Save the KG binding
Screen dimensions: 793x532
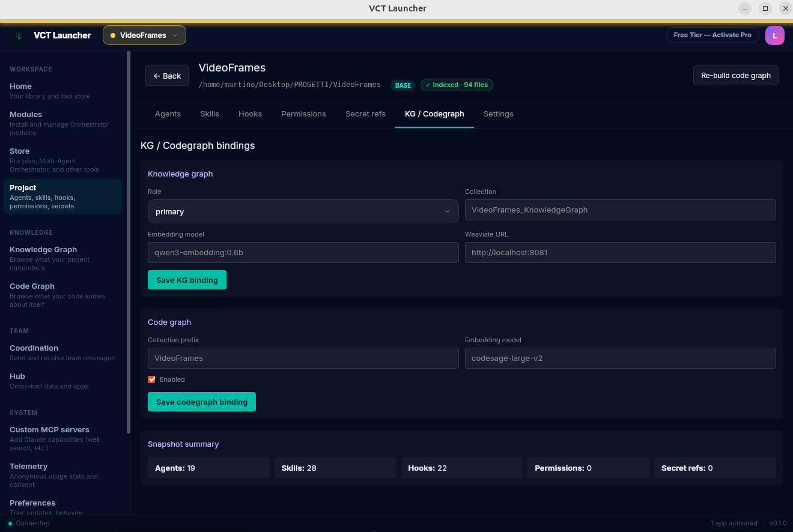(x=187, y=280)
